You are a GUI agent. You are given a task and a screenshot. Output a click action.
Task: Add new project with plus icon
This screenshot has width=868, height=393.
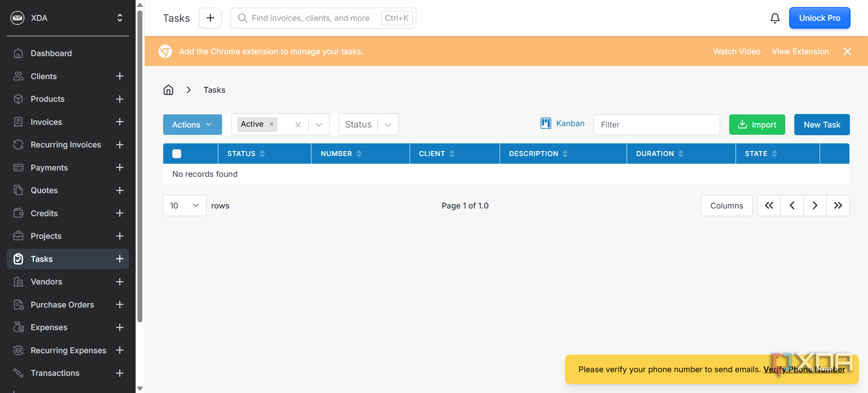click(x=120, y=236)
